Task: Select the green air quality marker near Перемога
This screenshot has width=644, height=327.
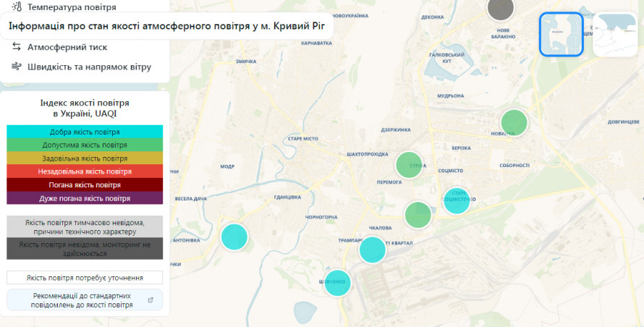Action: 409,164
